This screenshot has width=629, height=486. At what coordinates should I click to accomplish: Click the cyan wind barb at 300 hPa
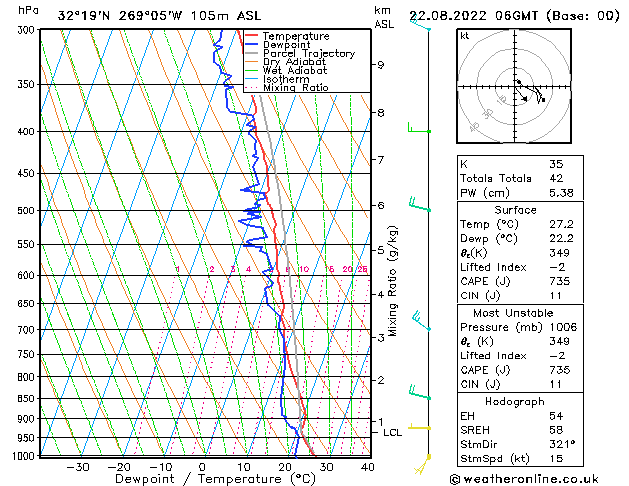(420, 24)
